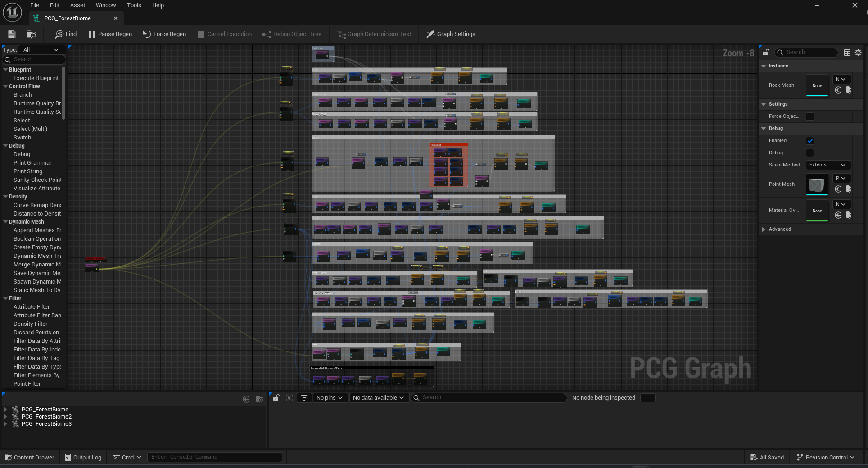Uncheck the Enabled debug checkbox
The width and height of the screenshot is (868, 468).
coord(810,141)
